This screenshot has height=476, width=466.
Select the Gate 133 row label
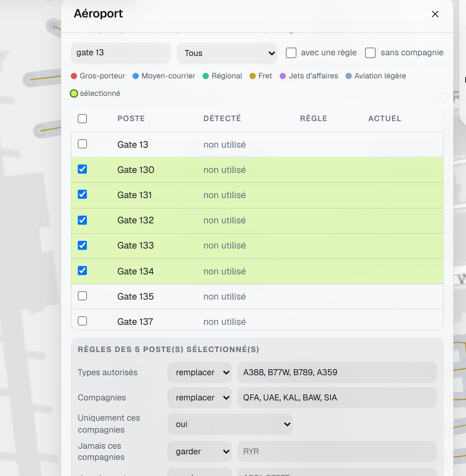(136, 246)
